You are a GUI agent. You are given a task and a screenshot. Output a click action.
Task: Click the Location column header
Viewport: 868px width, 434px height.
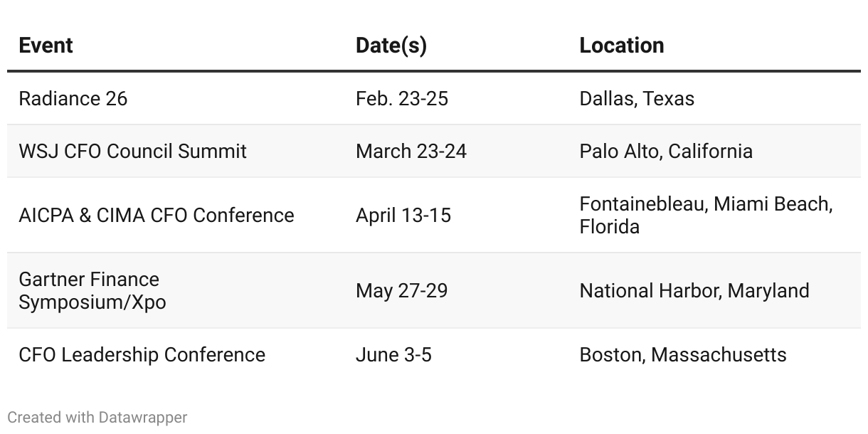pos(622,46)
